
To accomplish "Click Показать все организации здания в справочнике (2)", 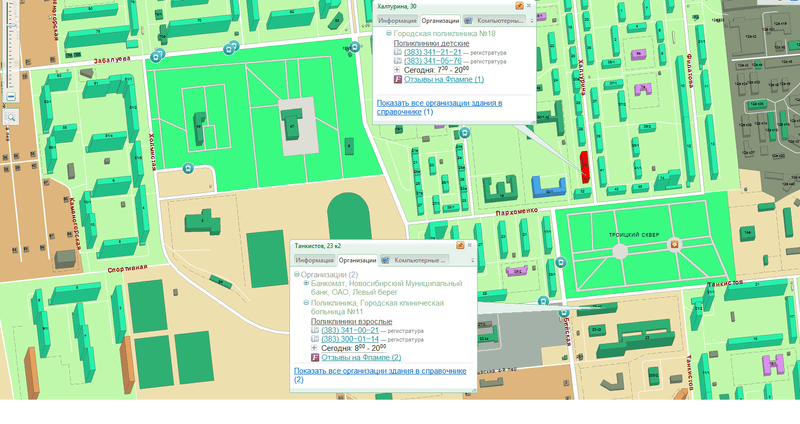I will pyautogui.click(x=380, y=375).
